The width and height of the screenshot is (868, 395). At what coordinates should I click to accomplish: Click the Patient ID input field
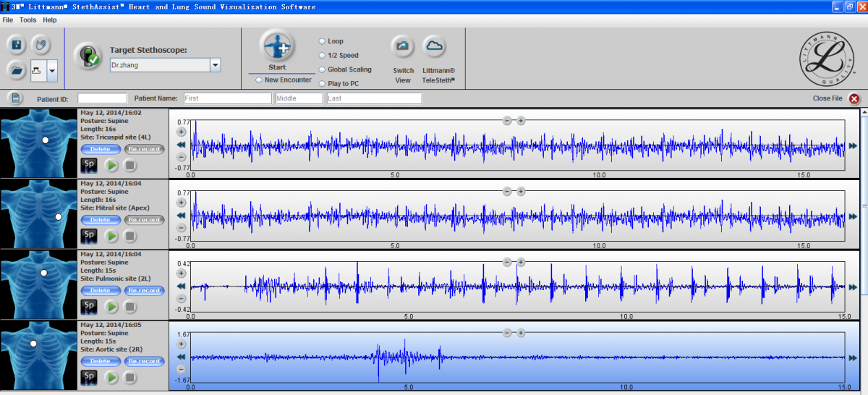coord(102,98)
